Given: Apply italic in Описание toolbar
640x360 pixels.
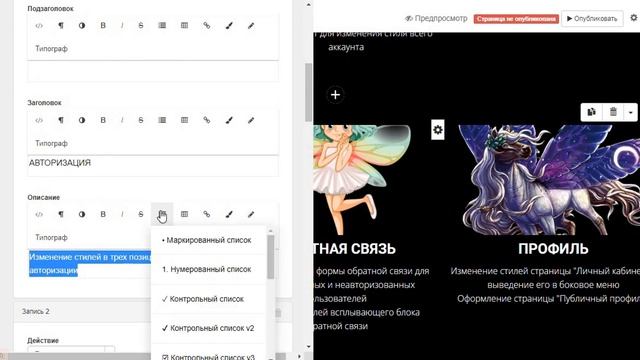Looking at the screenshot, I should point(122,214).
